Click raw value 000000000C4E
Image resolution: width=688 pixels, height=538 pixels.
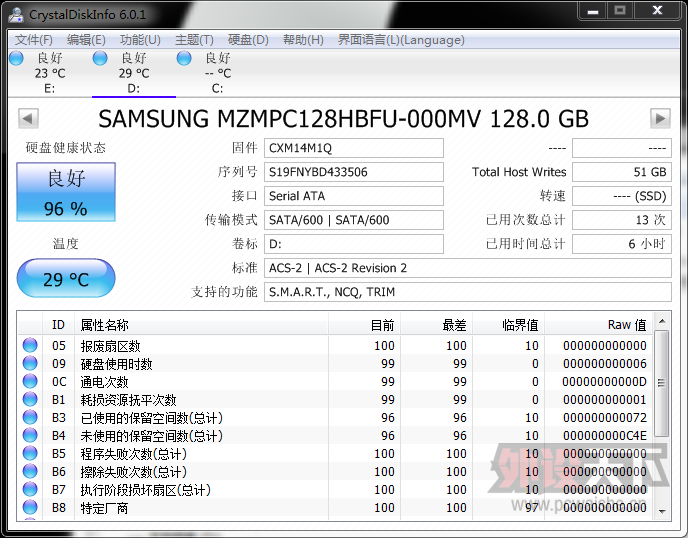tap(605, 435)
